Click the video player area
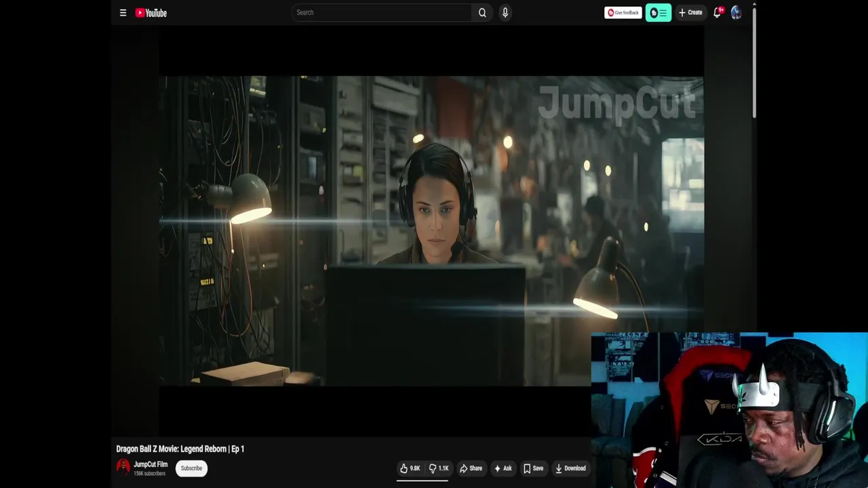Viewport: 868px width, 488px height. (x=431, y=230)
